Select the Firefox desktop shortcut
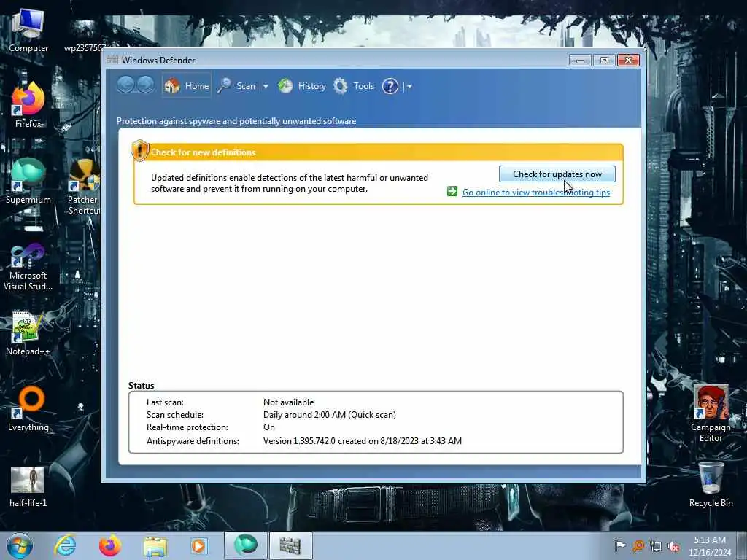 [28, 105]
